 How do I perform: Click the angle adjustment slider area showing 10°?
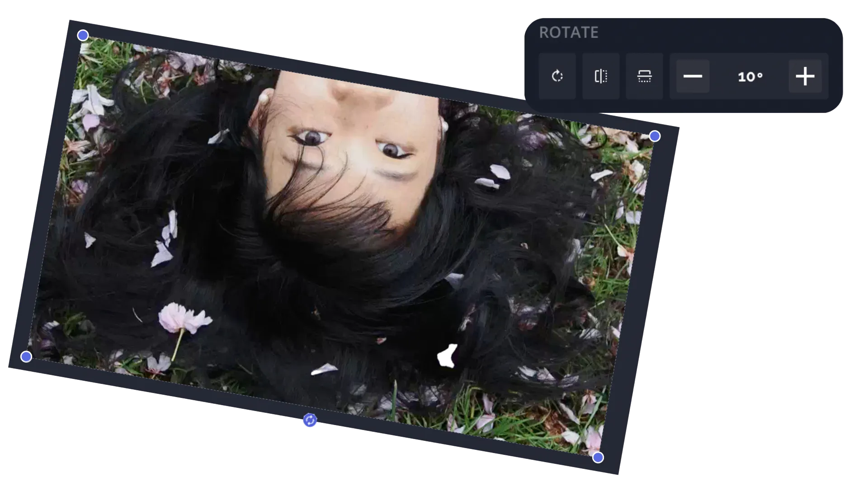[x=750, y=76]
